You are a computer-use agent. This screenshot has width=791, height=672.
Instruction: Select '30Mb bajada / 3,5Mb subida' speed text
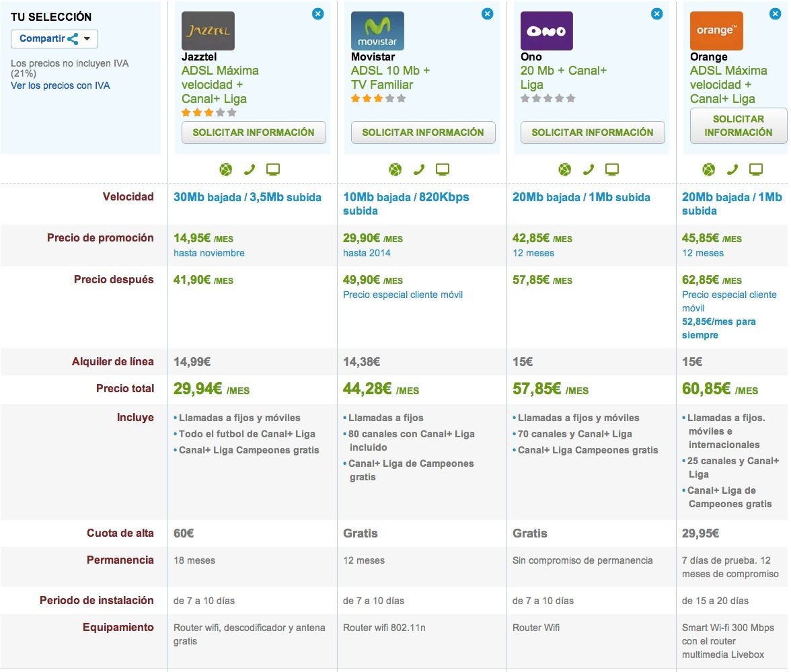(248, 197)
